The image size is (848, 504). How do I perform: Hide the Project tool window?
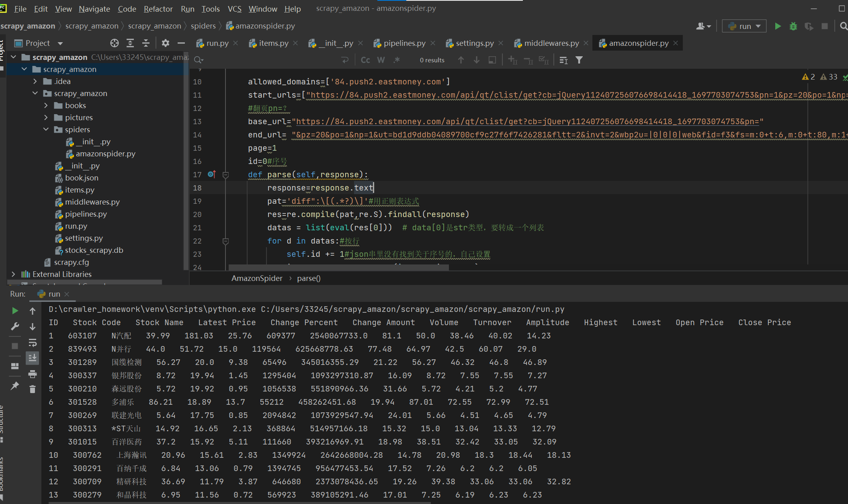point(181,43)
